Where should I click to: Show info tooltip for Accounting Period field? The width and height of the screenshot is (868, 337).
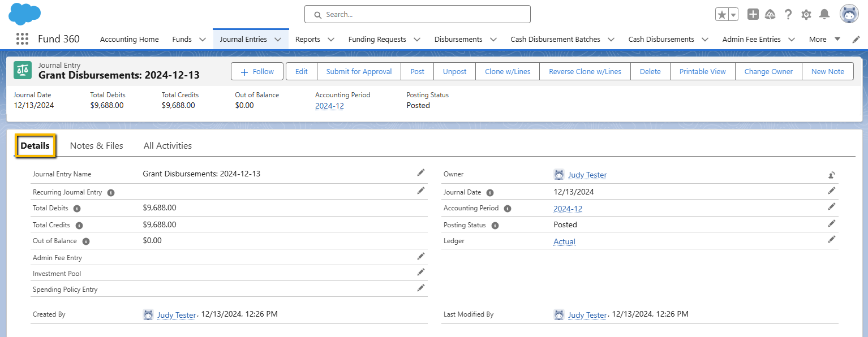(x=508, y=209)
